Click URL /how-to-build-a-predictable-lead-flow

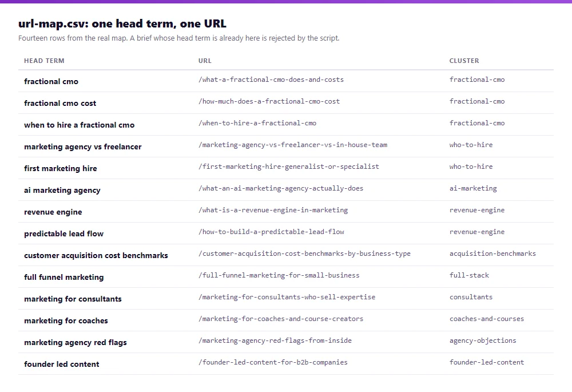pyautogui.click(x=271, y=232)
